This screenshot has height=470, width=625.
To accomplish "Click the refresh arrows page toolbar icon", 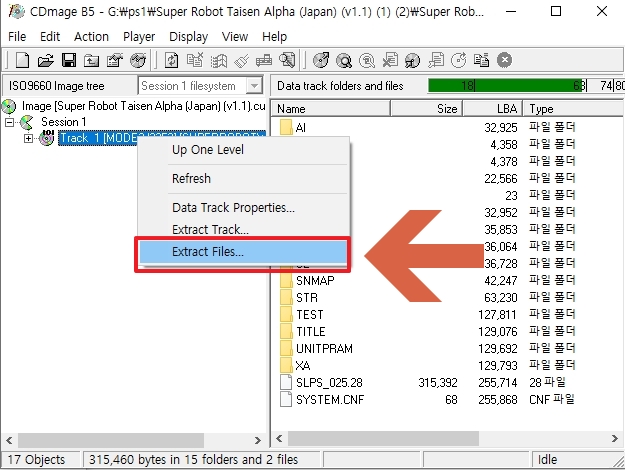I will pos(172,61).
